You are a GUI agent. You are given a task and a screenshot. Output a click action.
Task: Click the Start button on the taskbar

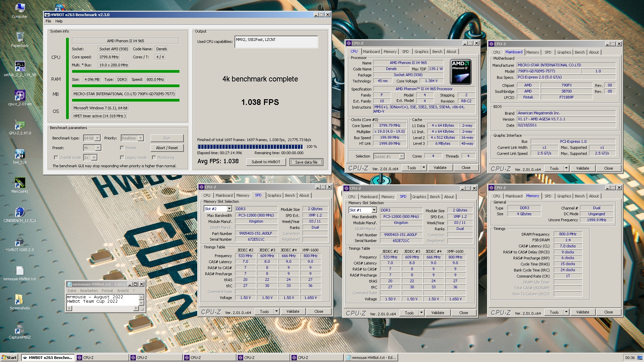tap(9, 358)
